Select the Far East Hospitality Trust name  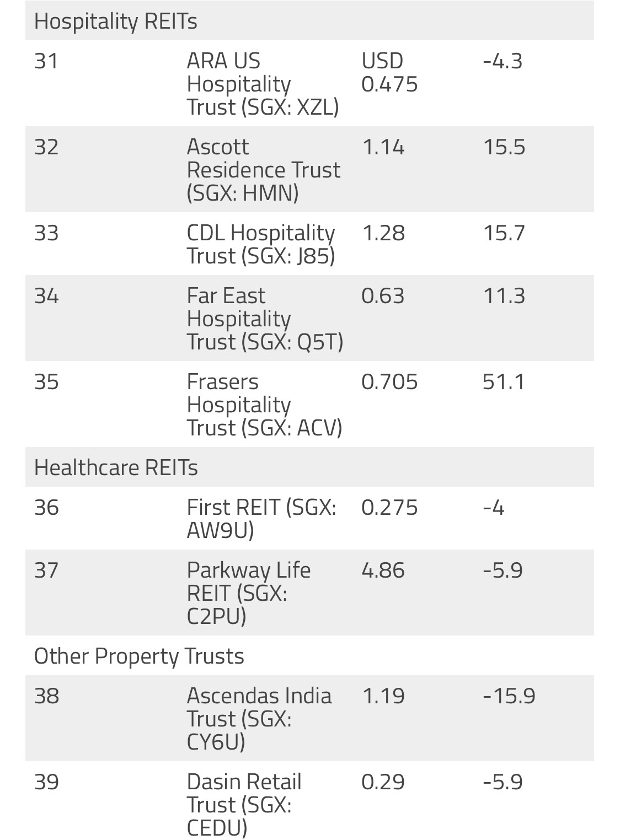[265, 319]
